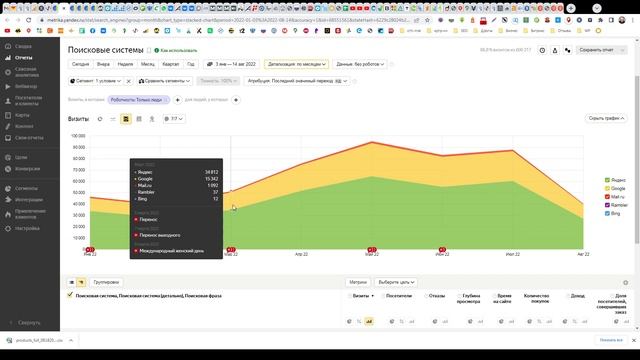Click the share icon near Сохранить отчет
Screen dimensions: 640x360
(x=568, y=50)
